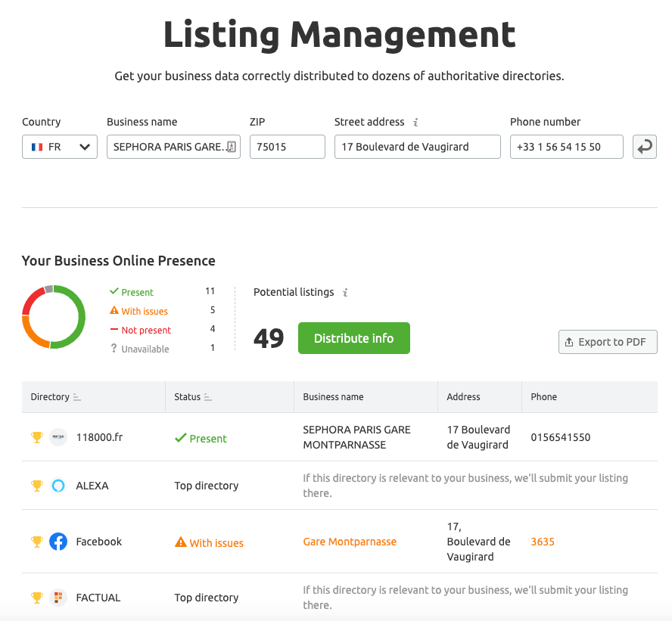Image resolution: width=672 pixels, height=621 pixels.
Task: Click the building icon in the business name field
Action: click(x=233, y=146)
